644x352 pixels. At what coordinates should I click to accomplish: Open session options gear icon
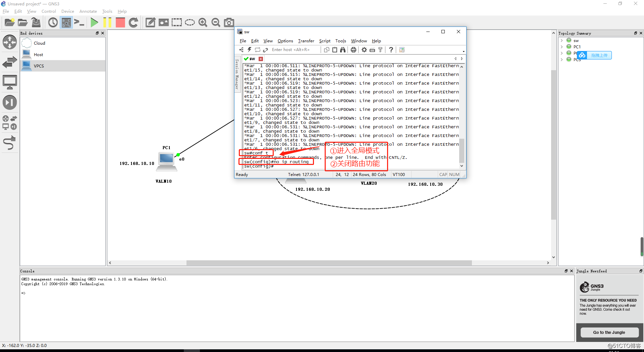pyautogui.click(x=364, y=50)
